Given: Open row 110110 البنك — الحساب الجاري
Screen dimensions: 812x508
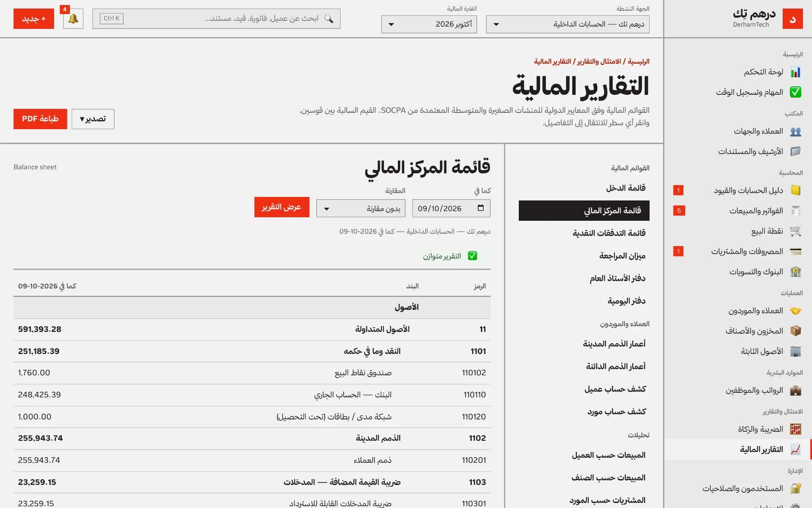Looking at the screenshot, I should 252,395.
